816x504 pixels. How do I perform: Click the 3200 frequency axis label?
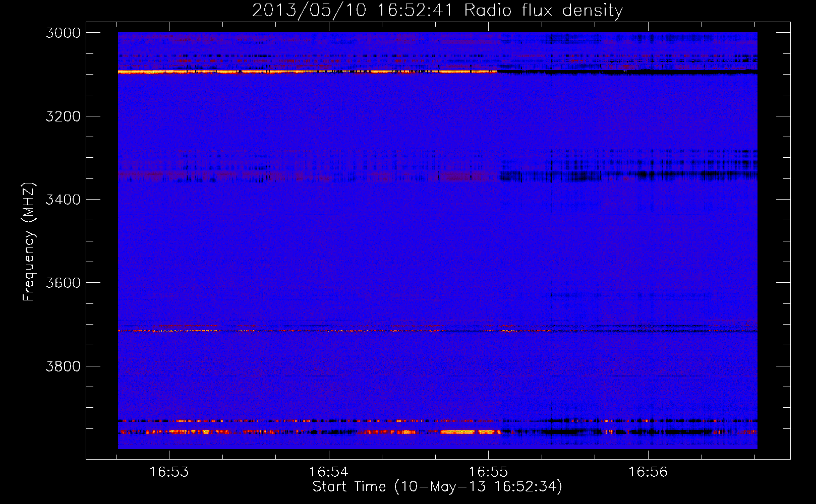[63, 116]
